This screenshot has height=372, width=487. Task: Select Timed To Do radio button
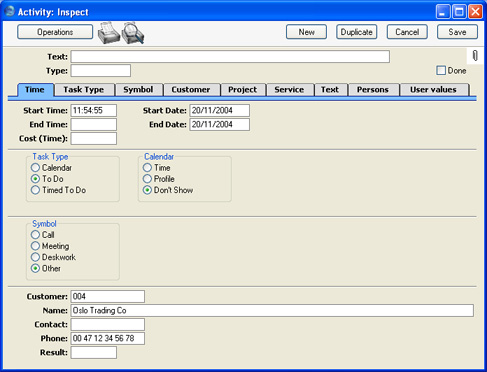pos(35,190)
